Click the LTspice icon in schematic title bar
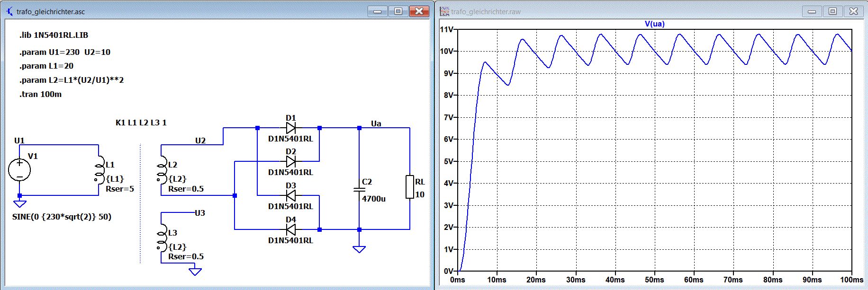This screenshot has height=290, width=868. pyautogui.click(x=9, y=11)
